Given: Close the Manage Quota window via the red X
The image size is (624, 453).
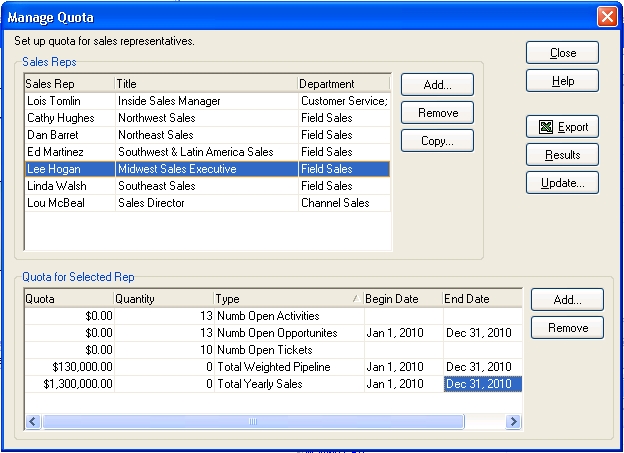Looking at the screenshot, I should (607, 17).
